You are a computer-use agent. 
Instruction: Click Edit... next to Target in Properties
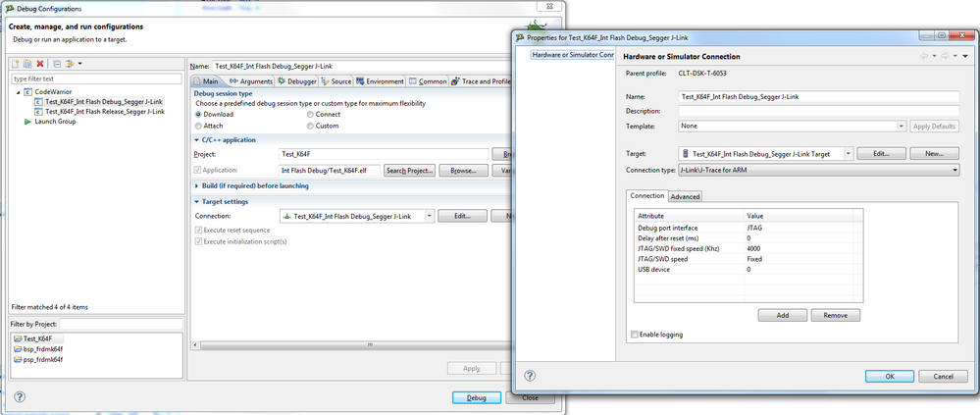point(881,153)
